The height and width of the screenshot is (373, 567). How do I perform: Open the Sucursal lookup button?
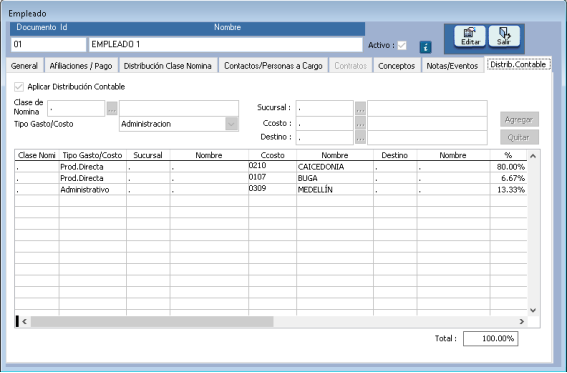pos(360,108)
